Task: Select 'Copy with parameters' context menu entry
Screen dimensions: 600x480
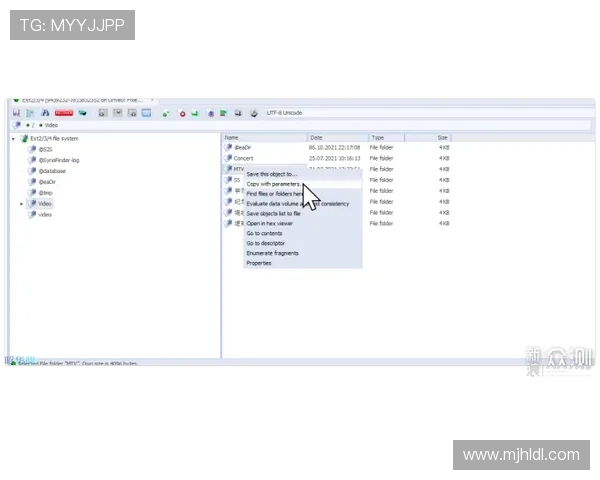Action: [x=273, y=184]
